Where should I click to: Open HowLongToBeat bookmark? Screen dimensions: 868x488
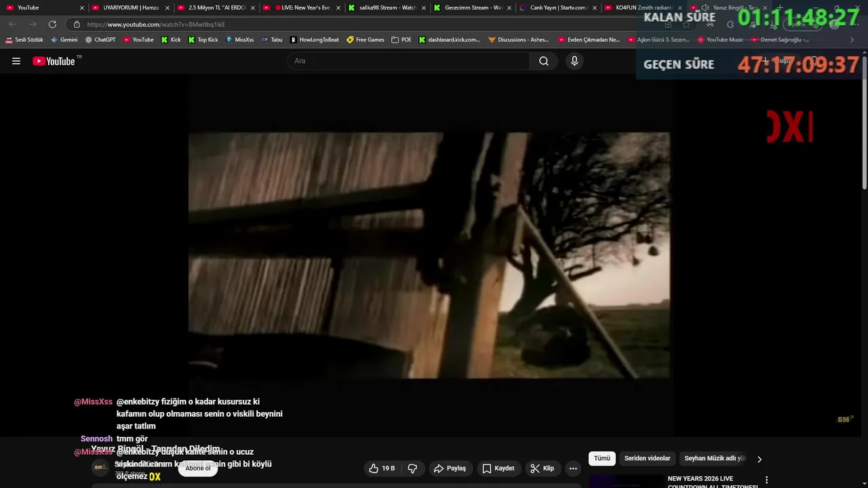315,40
